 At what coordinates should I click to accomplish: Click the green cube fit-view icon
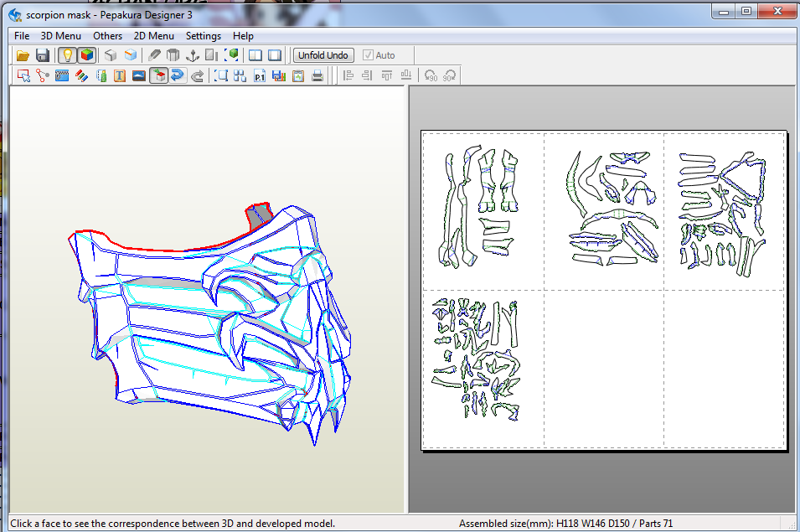232,55
